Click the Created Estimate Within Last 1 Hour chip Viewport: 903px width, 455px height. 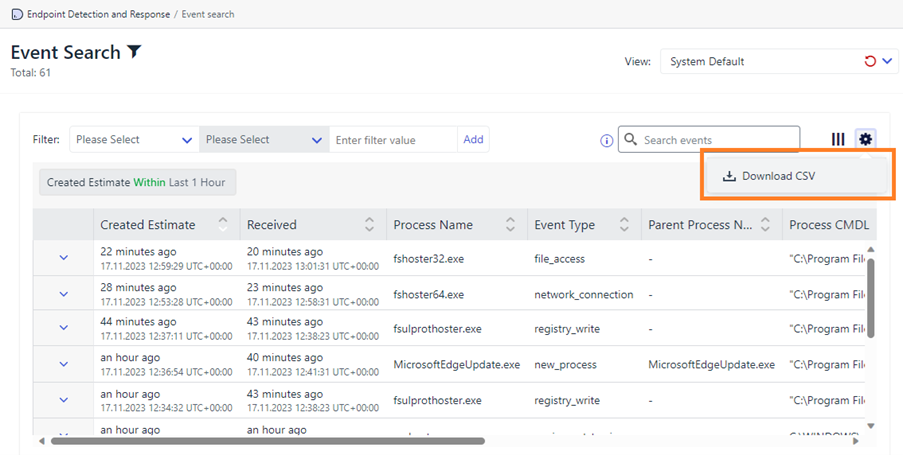(x=138, y=182)
